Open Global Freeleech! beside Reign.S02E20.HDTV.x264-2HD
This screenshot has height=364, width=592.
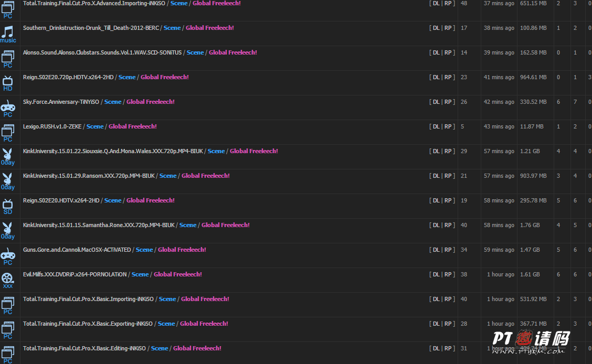tap(151, 200)
